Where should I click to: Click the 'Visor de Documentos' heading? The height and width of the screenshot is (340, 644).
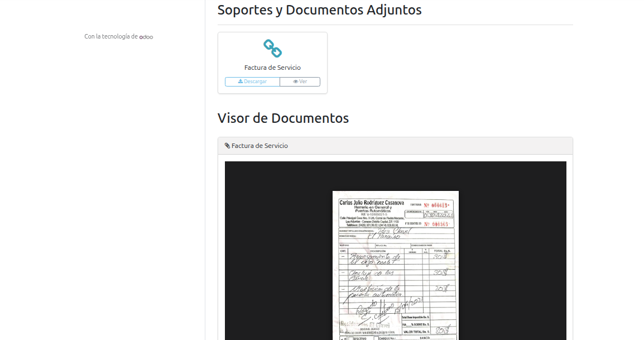[283, 118]
